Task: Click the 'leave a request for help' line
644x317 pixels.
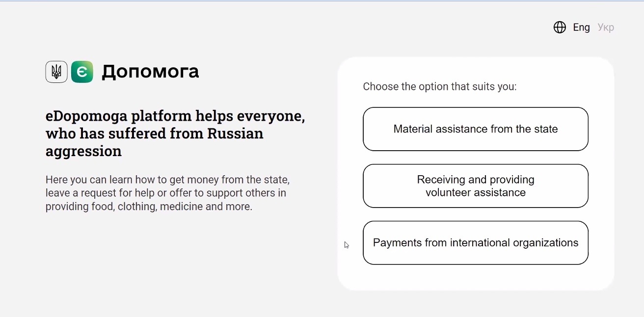Action: click(x=165, y=193)
